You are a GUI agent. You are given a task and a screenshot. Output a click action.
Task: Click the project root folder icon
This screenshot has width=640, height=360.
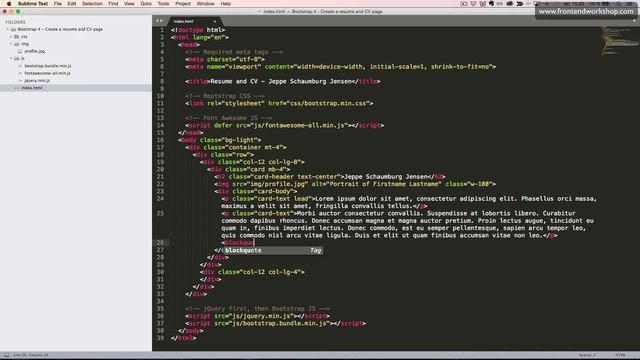coord(13,29)
